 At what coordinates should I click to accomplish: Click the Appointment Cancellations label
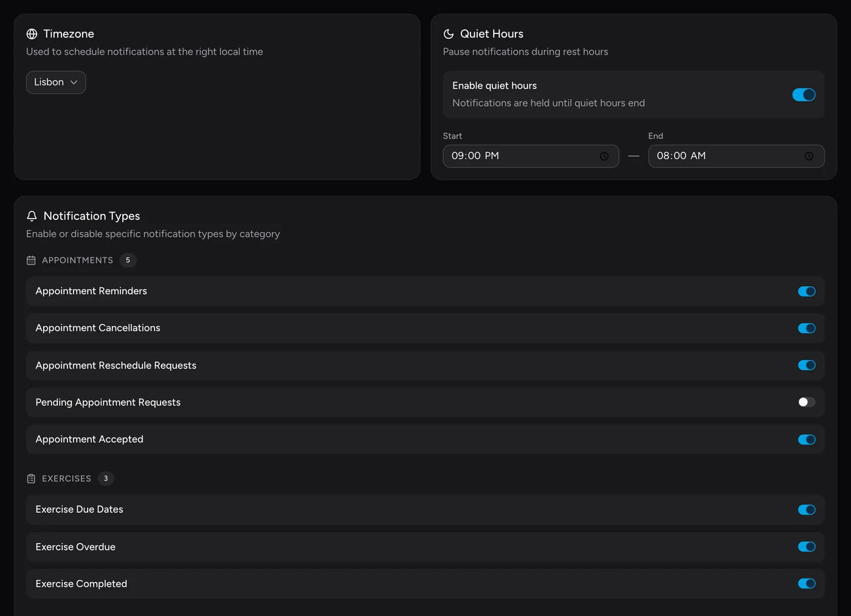(x=98, y=328)
